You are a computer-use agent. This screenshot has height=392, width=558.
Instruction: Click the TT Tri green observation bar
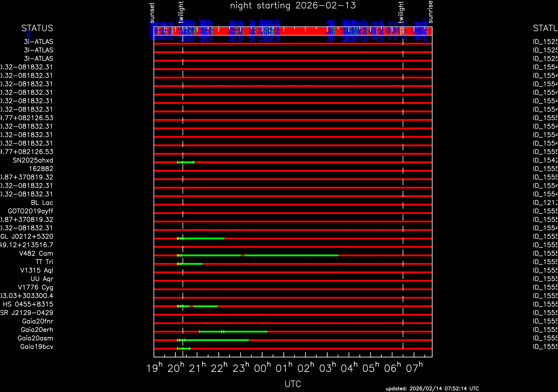[192, 264]
